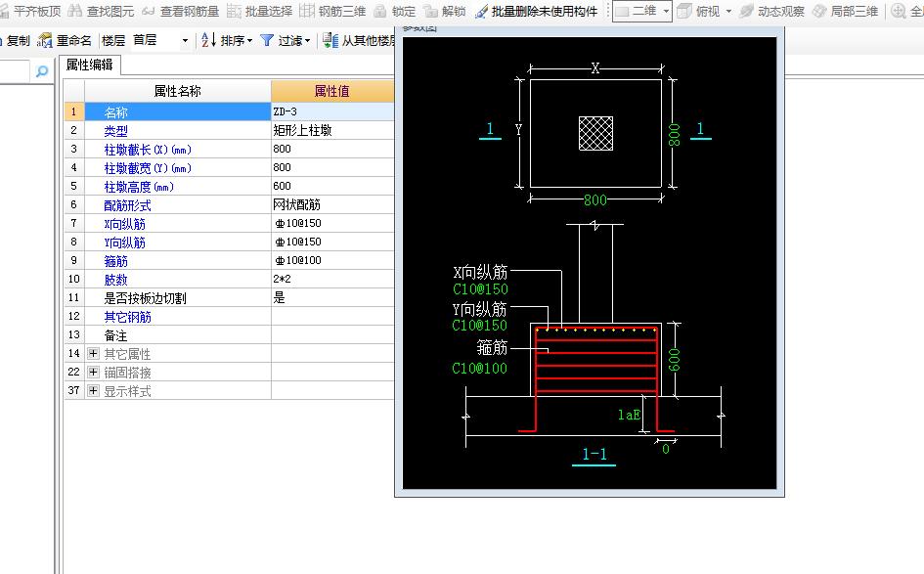Select the 备注 property row
Viewport: 924px width, 574px height.
point(229,334)
